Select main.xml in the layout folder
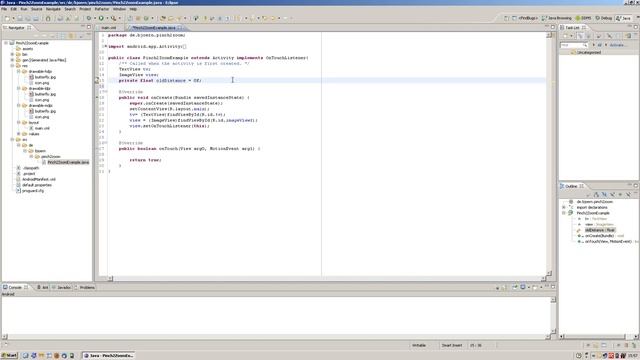This screenshot has width=640, height=360. coord(42,128)
